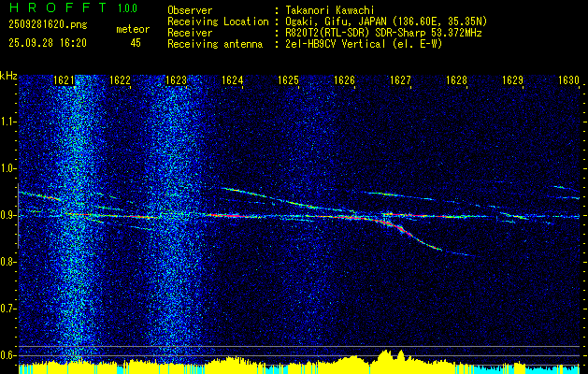The width and height of the screenshot is (588, 374).
Task: Click the 1.0 kHz frequency label
Action: pyautogui.click(x=7, y=168)
